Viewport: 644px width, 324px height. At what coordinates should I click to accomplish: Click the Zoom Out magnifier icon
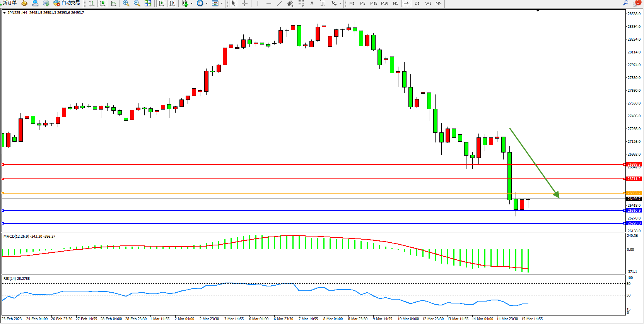click(x=137, y=3)
